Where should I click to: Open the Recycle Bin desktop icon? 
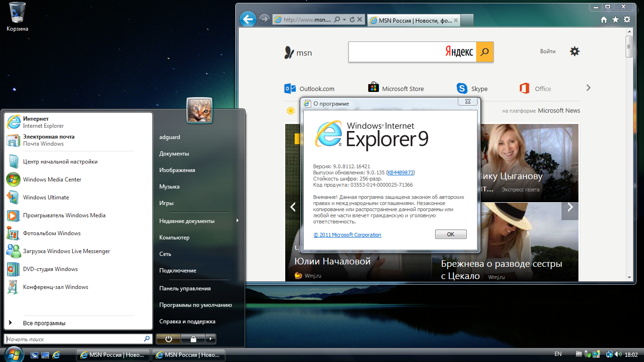click(17, 17)
